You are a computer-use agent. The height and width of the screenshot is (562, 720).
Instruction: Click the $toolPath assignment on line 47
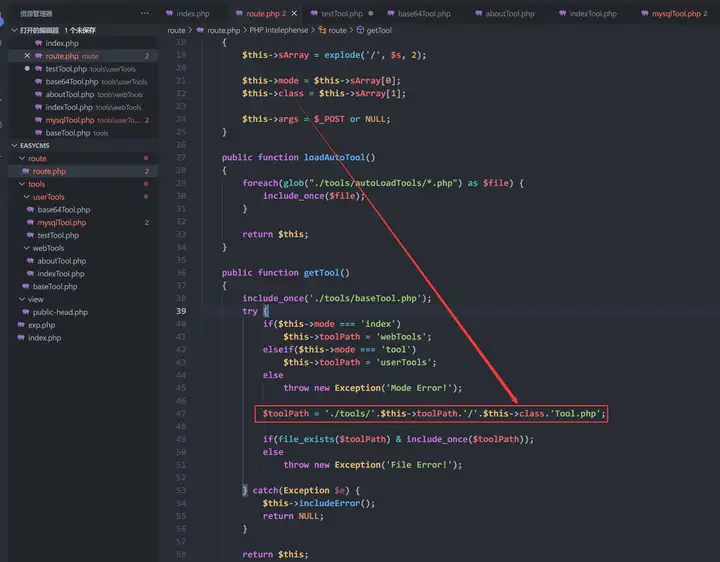[x=432, y=414]
